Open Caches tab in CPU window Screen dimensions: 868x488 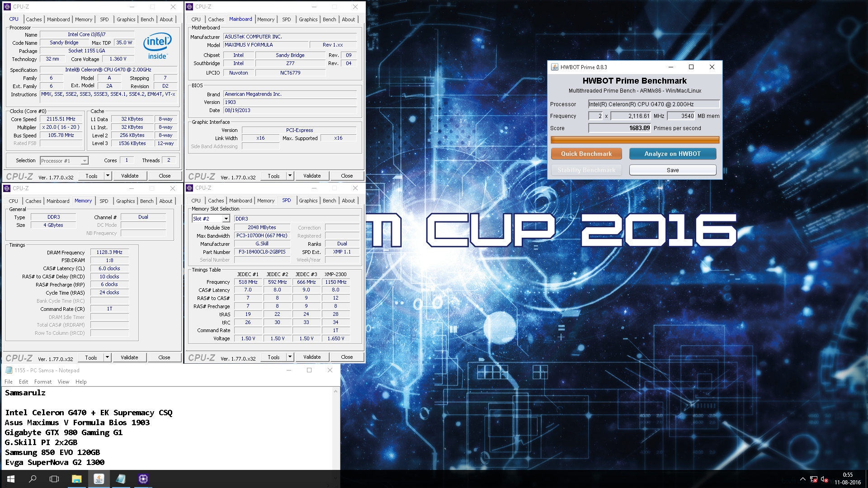pyautogui.click(x=33, y=19)
